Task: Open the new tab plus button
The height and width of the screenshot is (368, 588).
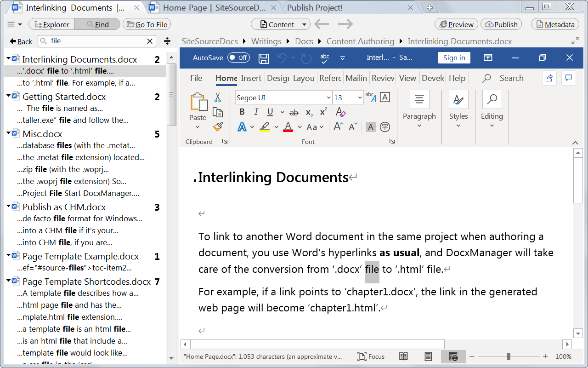Action: coord(430,8)
